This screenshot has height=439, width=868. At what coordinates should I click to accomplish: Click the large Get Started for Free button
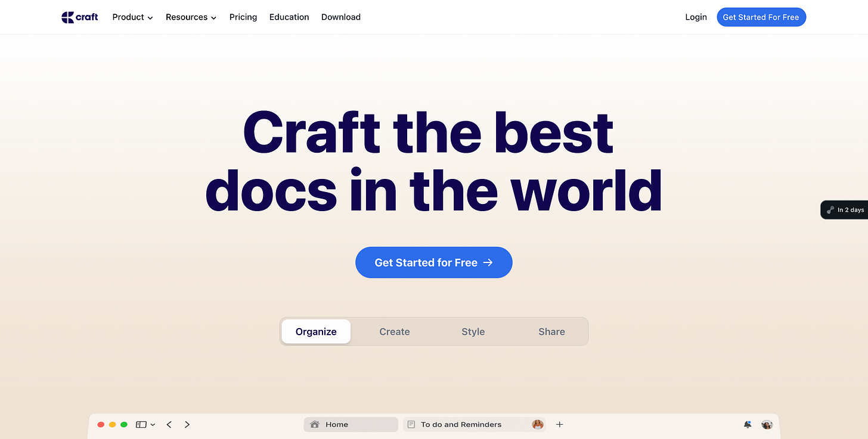[434, 262]
